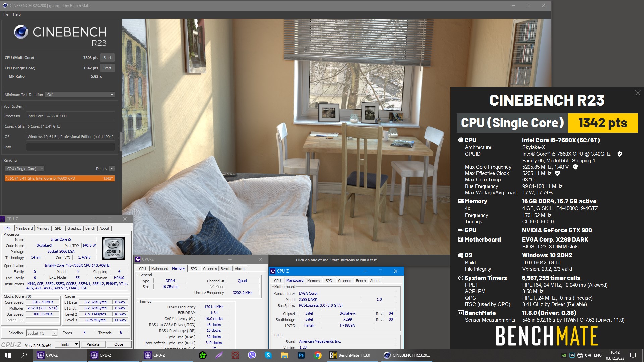Click the Cinebench logo icon
Viewport: 644px width, 362px height.
tap(21, 32)
